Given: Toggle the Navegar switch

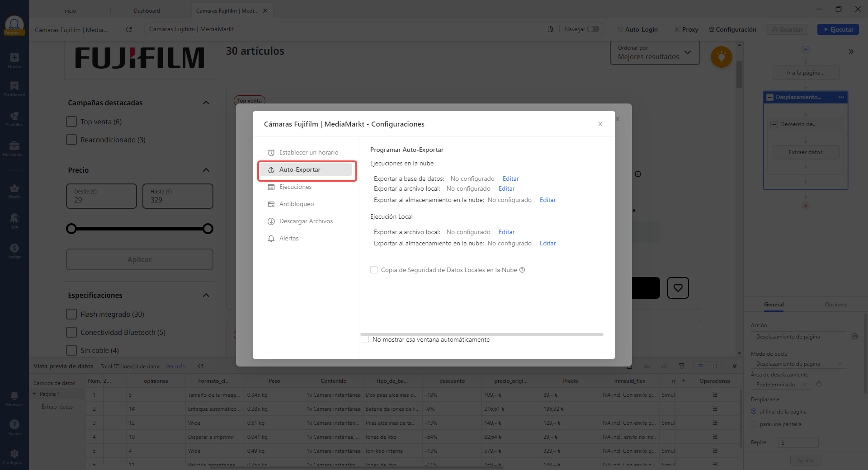Looking at the screenshot, I should pyautogui.click(x=593, y=29).
